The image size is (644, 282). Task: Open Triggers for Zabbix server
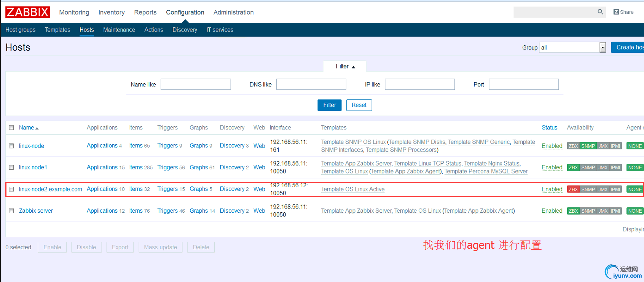click(167, 211)
